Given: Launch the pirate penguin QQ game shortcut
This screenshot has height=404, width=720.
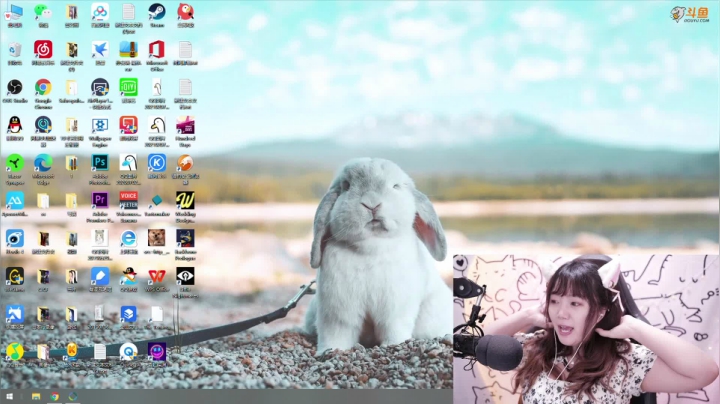Looking at the screenshot, I should [128, 276].
